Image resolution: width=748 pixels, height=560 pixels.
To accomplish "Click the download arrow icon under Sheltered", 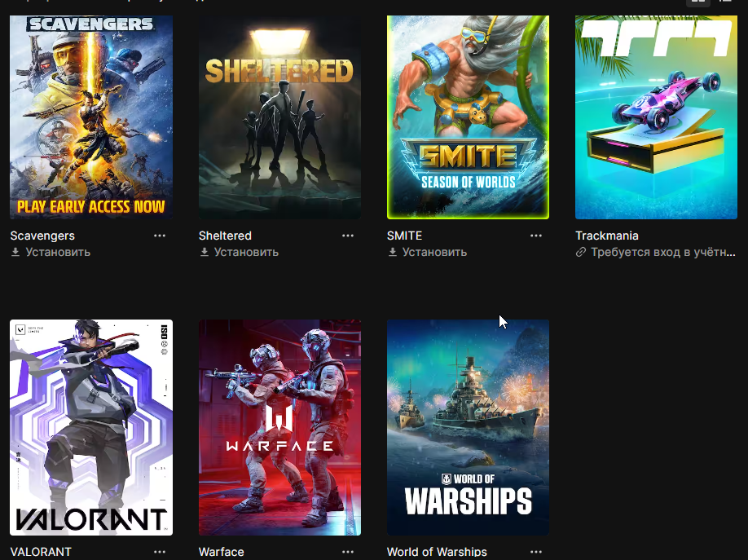I will [x=205, y=252].
